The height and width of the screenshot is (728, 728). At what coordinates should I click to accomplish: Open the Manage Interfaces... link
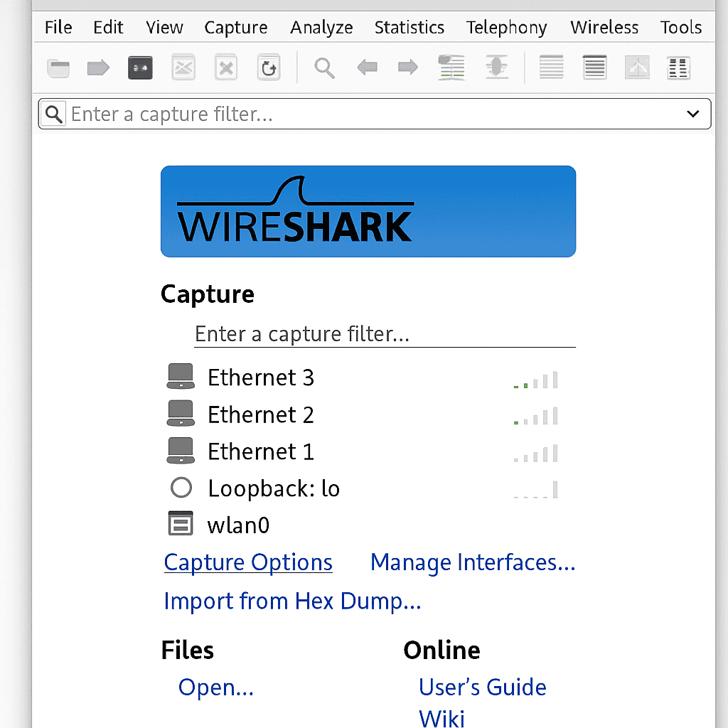click(473, 562)
